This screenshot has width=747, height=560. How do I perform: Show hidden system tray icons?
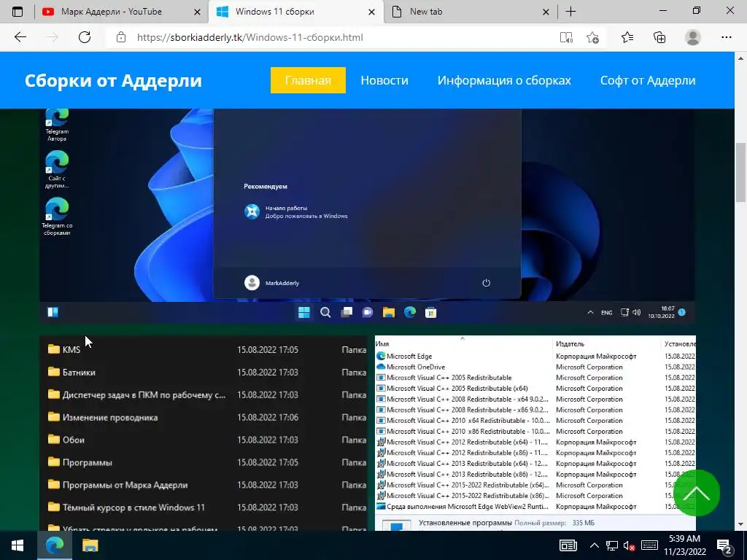pyautogui.click(x=594, y=545)
